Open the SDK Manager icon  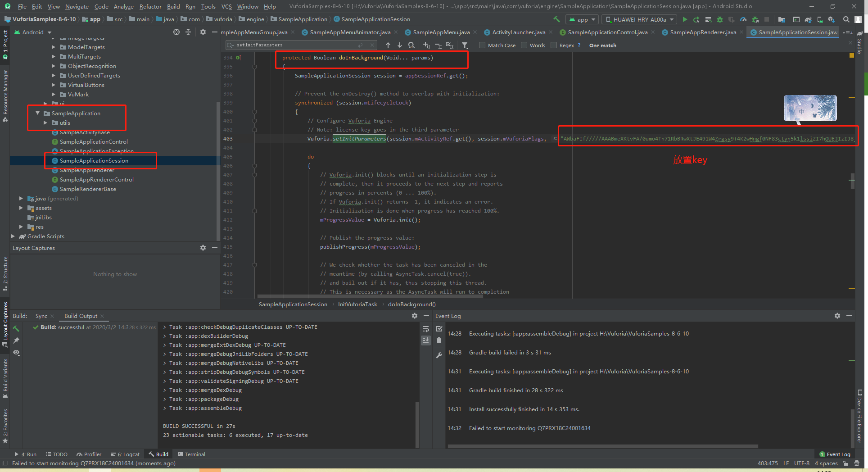(x=832, y=19)
